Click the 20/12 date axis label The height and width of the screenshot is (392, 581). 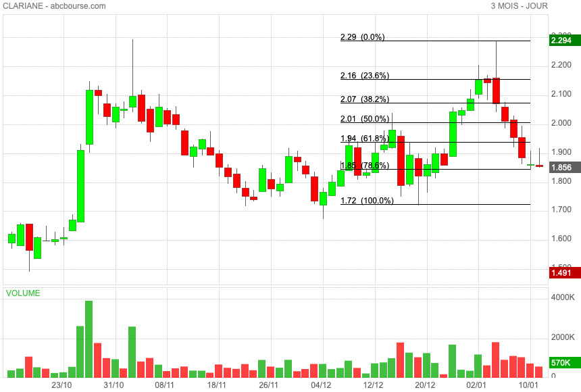(425, 385)
